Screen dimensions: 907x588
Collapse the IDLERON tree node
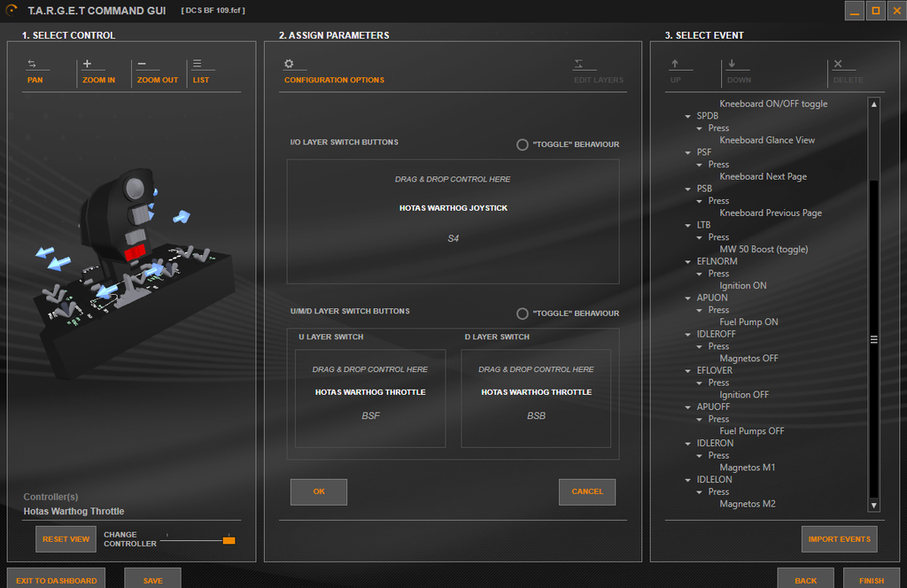pyautogui.click(x=688, y=444)
